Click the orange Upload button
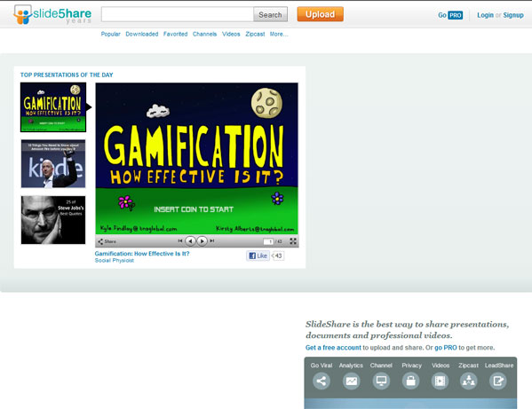The width and height of the screenshot is (532, 409). click(x=321, y=14)
